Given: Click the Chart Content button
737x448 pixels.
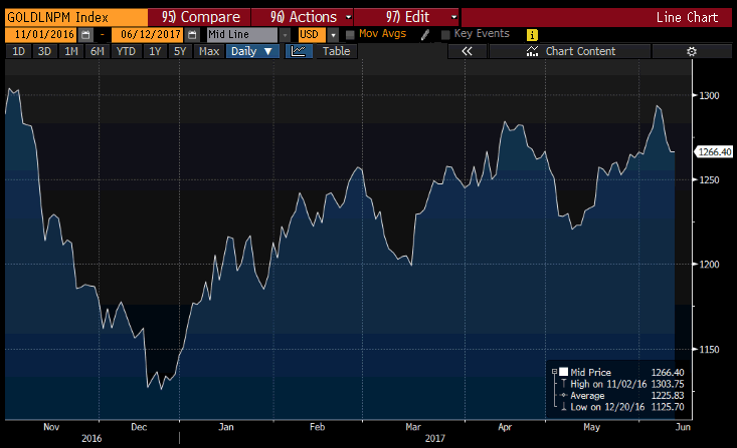Looking at the screenshot, I should click(570, 51).
